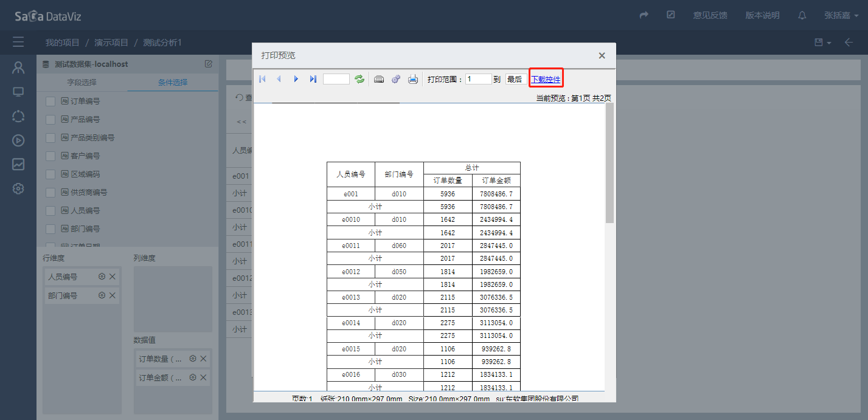Check the 订单编号 checkbox
868x420 pixels.
pos(50,102)
